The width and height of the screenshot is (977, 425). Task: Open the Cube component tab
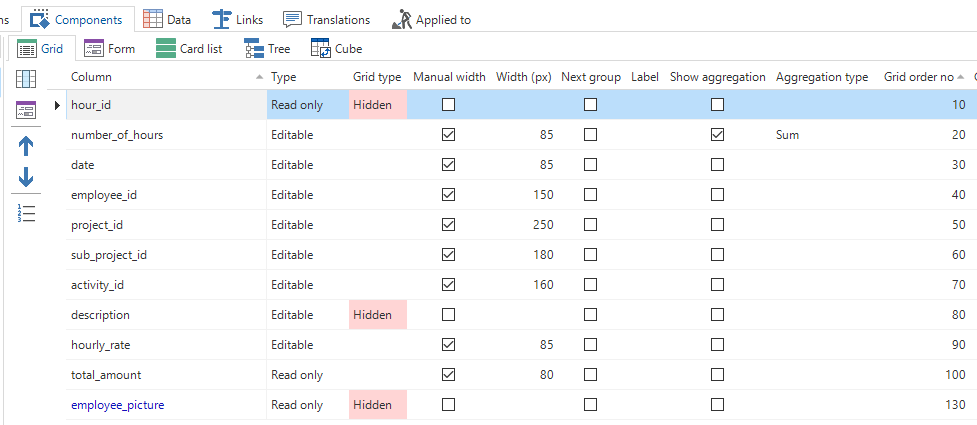(x=336, y=48)
